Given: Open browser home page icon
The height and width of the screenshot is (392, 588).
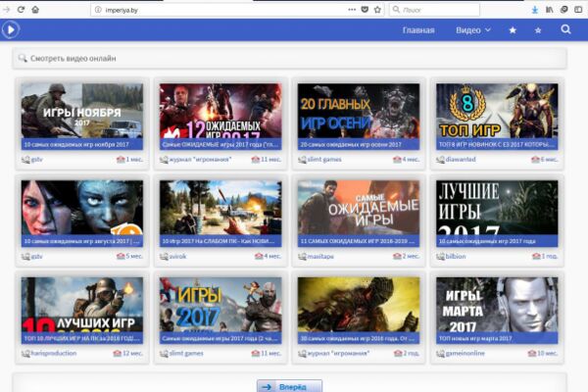Looking at the screenshot, I should (35, 10).
